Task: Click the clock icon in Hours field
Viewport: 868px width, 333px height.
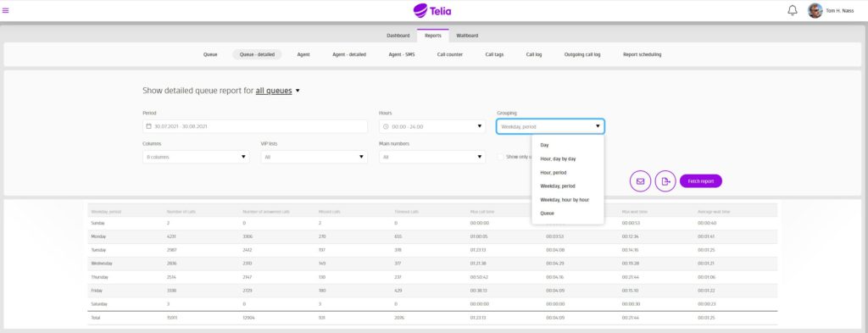Action: 386,126
